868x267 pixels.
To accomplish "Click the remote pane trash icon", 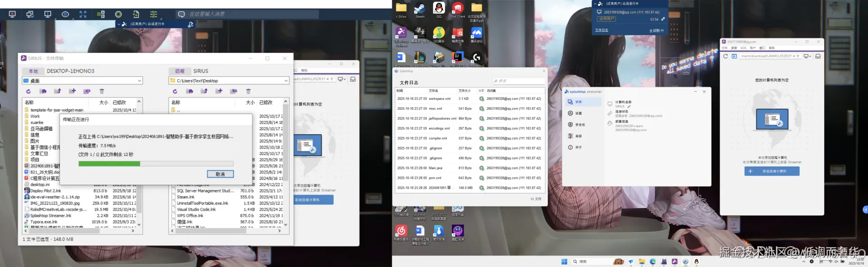I will (248, 91).
